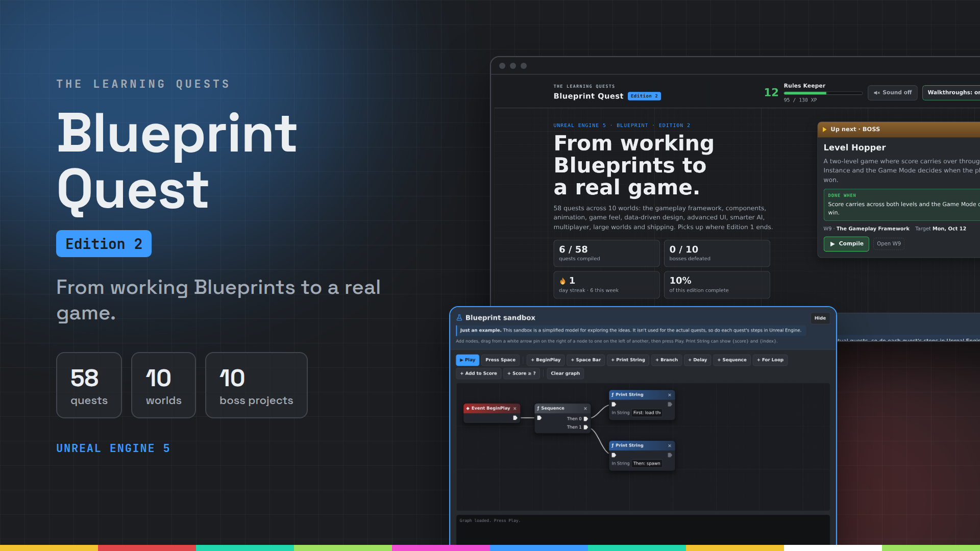Add a Score ≥ ? node
980x551 pixels.
522,373
